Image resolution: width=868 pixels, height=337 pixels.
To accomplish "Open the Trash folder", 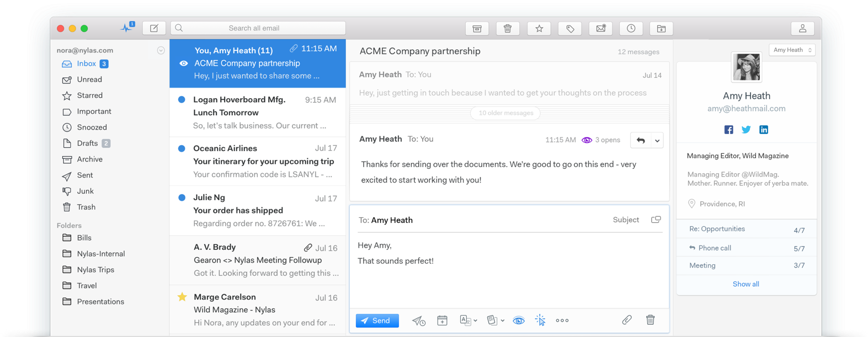I will coord(79,207).
